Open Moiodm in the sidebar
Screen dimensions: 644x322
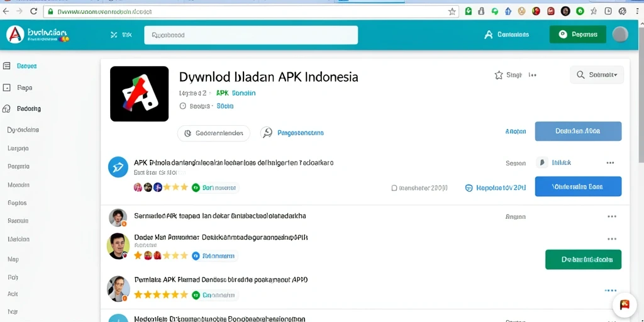pos(18,185)
